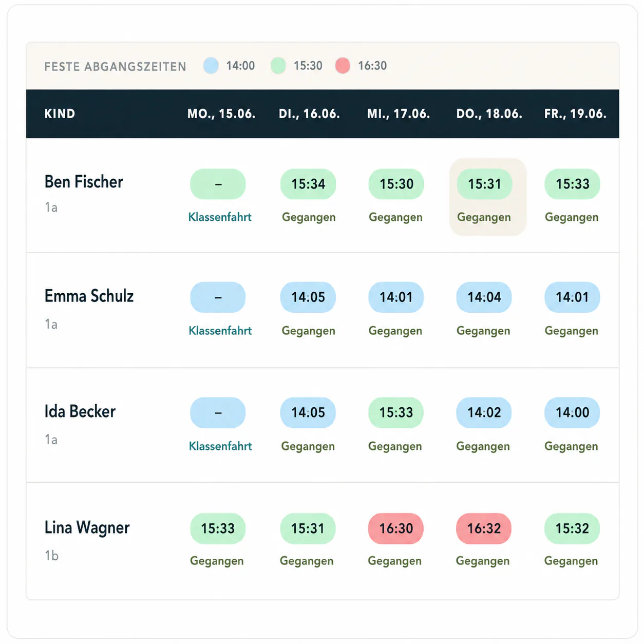Open Lina Wagner's red 16:32 Thursday pill
644x644 pixels.
click(x=484, y=528)
